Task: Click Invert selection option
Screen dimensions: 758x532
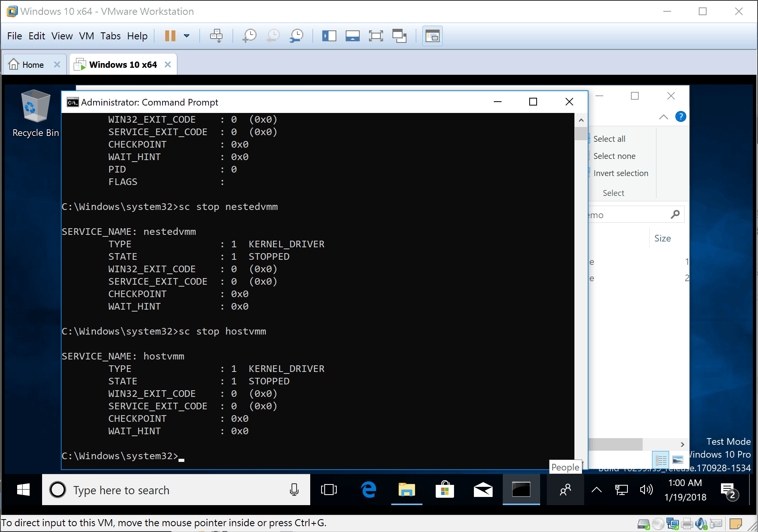Action: [x=620, y=173]
